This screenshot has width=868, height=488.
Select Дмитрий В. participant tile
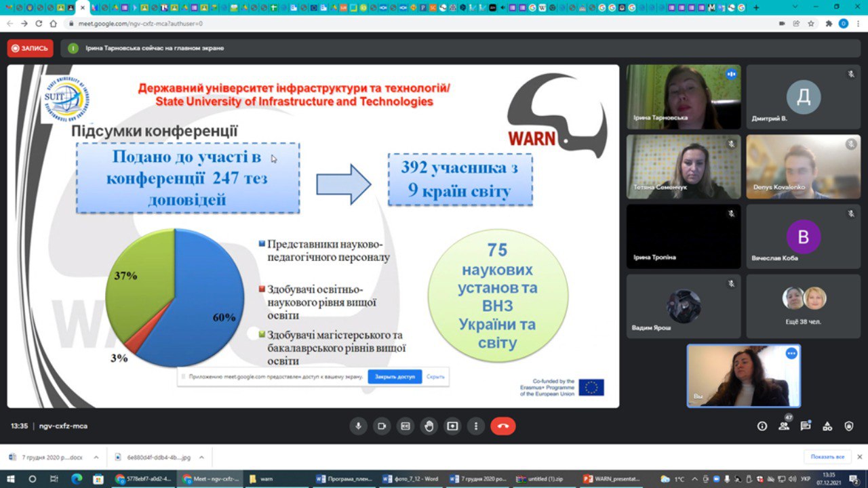(803, 97)
